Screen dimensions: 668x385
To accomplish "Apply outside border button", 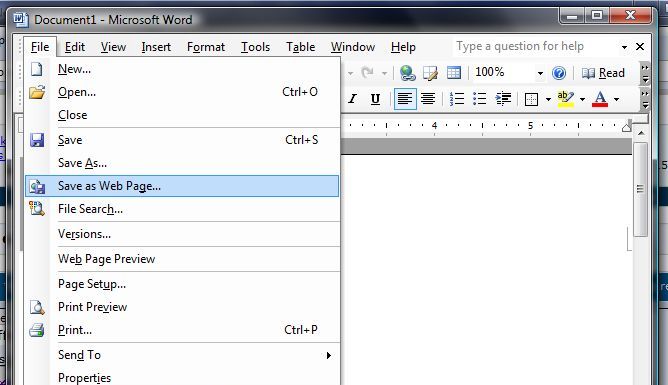I will (x=531, y=99).
